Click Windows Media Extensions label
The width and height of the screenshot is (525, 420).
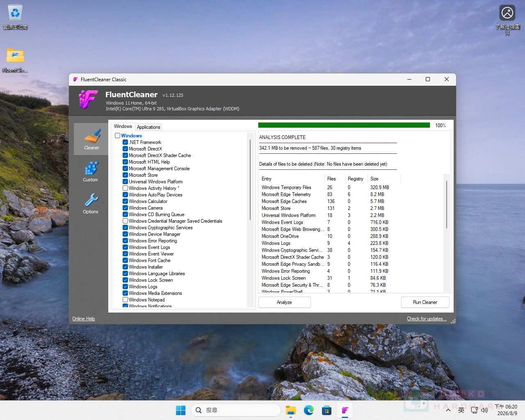point(155,293)
